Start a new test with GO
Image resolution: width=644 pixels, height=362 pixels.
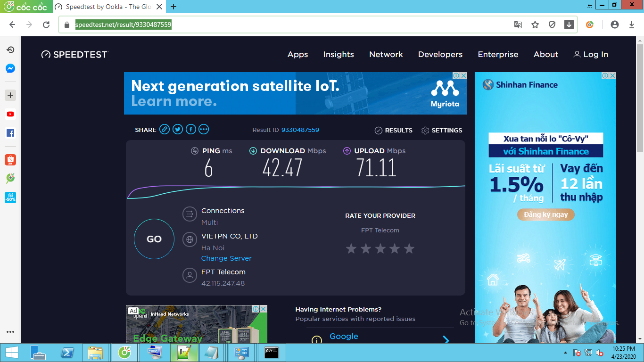(x=154, y=239)
